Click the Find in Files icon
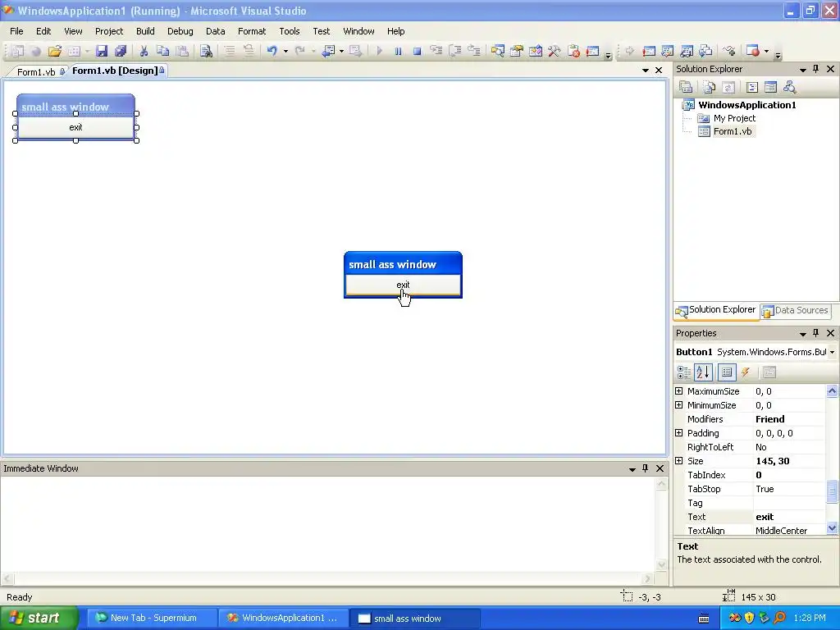This screenshot has width=840, height=630. (x=206, y=52)
